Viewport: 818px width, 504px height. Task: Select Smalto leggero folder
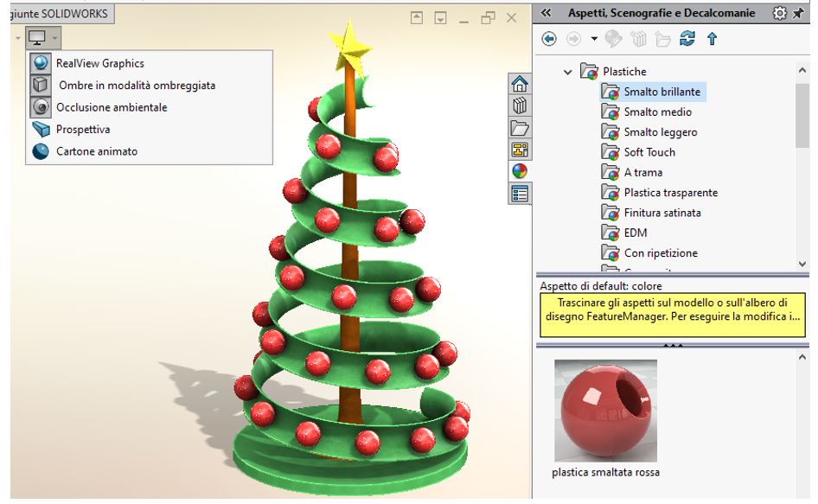[661, 132]
